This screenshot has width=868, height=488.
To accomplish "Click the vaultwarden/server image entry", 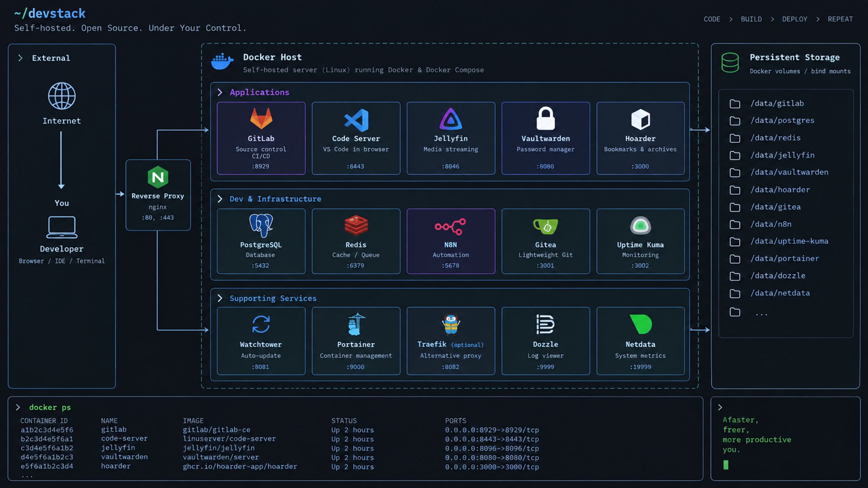I will [221, 457].
